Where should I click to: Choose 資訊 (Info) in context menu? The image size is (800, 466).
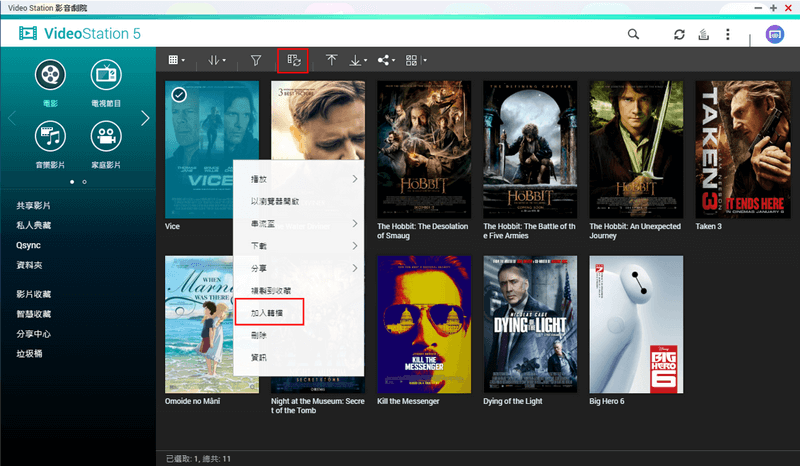[x=298, y=357]
